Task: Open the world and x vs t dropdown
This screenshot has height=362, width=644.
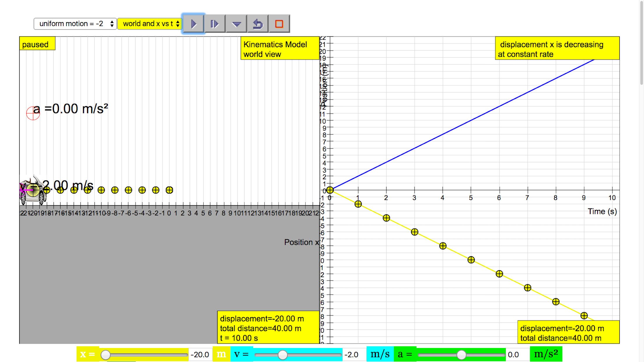Action: point(150,24)
